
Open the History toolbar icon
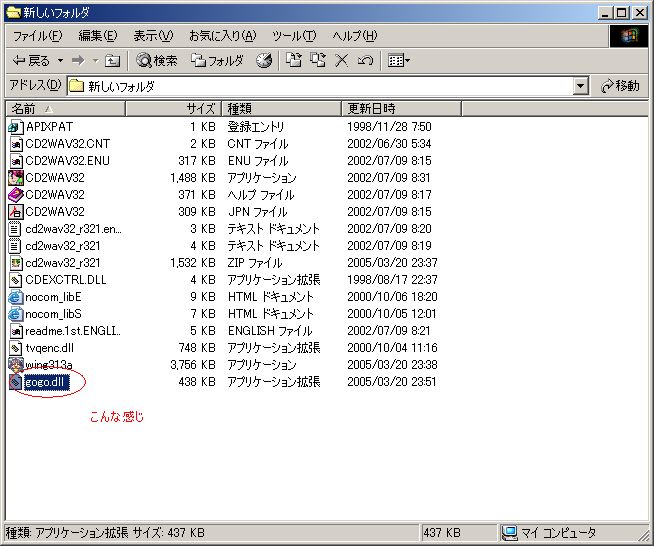click(x=264, y=61)
